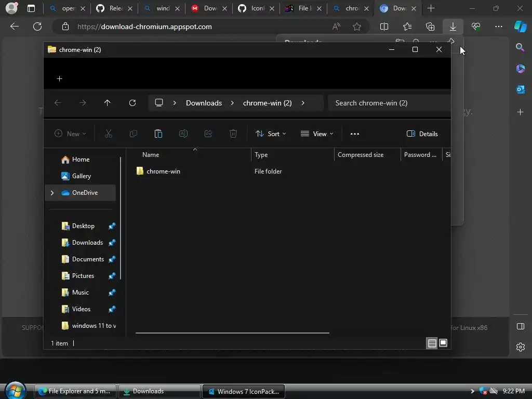Image resolution: width=532 pixels, height=399 pixels.
Task: Open Downloads in navigation pane
Action: pos(87,243)
